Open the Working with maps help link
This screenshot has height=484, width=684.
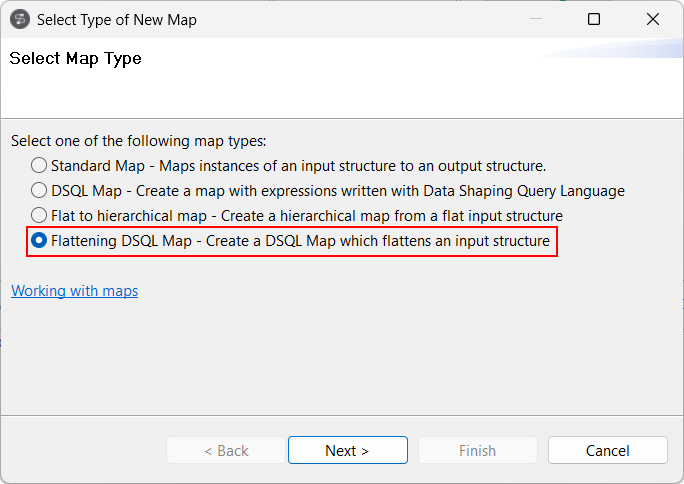(x=74, y=291)
